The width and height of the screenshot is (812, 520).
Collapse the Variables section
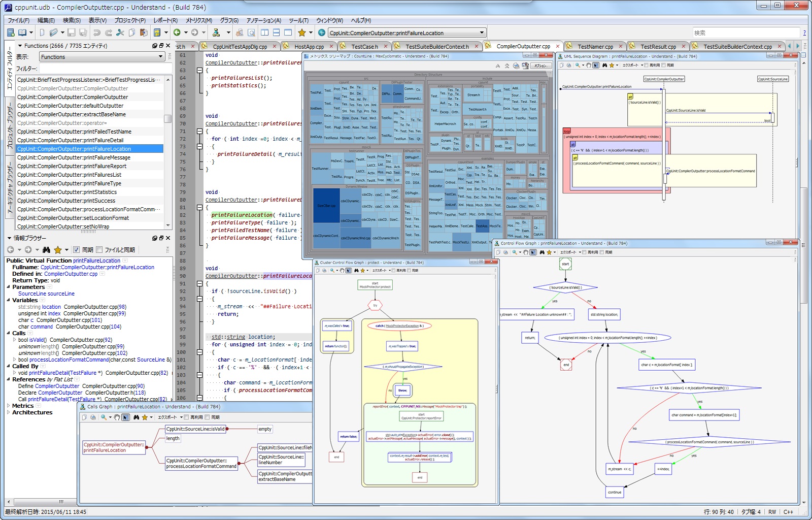click(9, 300)
